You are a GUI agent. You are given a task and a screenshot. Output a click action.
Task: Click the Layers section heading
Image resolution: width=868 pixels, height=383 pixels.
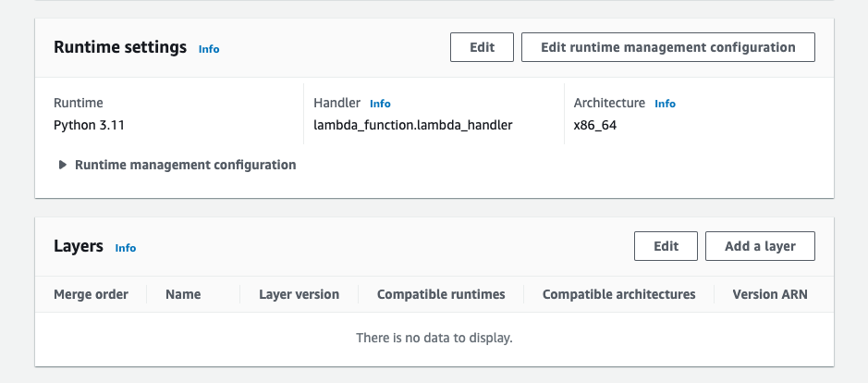[x=78, y=247]
